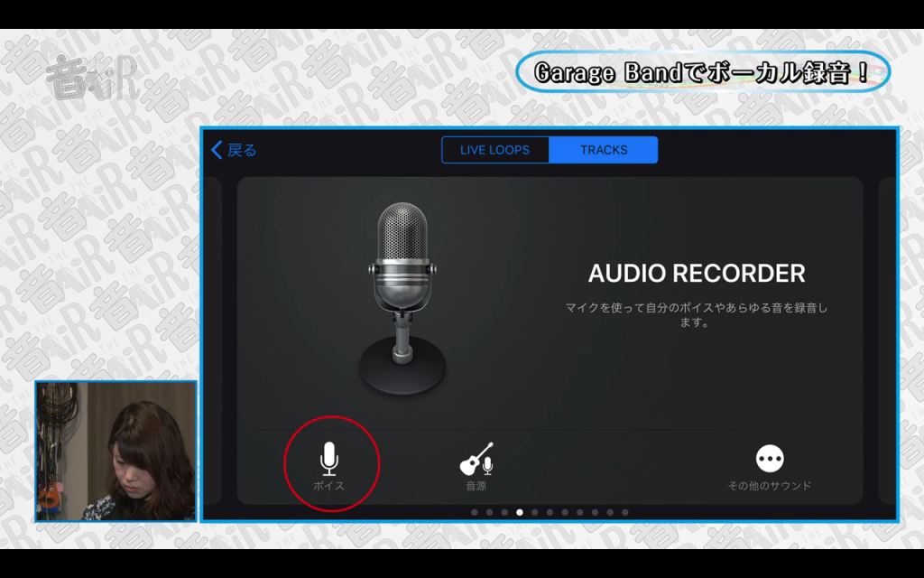Viewport: 924px width, 578px height.
Task: Show previous instrument card on left edge
Action: (213, 339)
